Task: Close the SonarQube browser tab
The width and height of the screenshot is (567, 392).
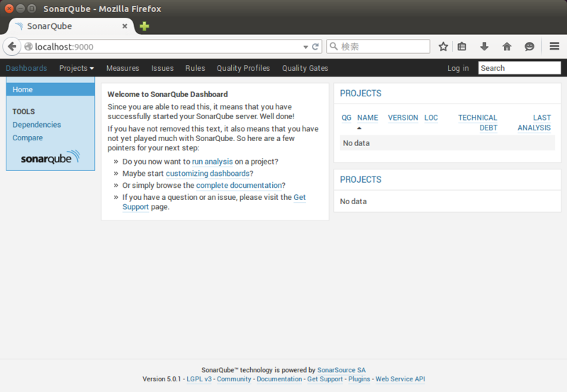Action: coord(125,26)
